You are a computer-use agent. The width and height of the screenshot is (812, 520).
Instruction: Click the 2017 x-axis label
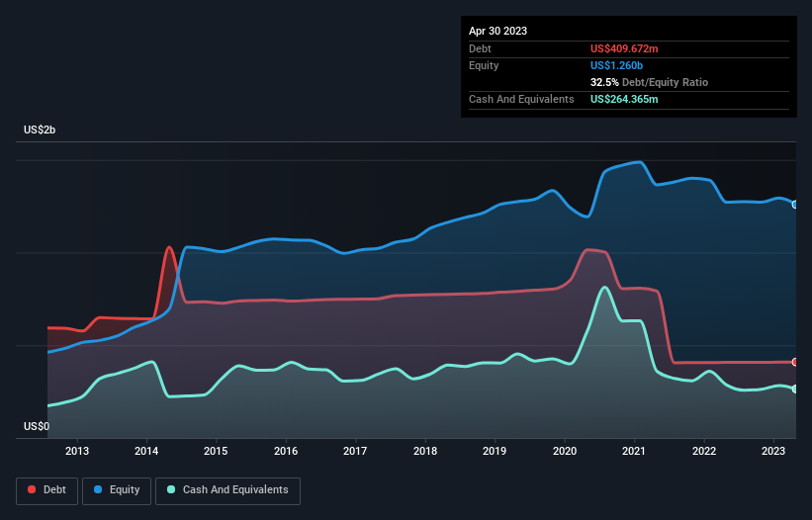pos(355,451)
